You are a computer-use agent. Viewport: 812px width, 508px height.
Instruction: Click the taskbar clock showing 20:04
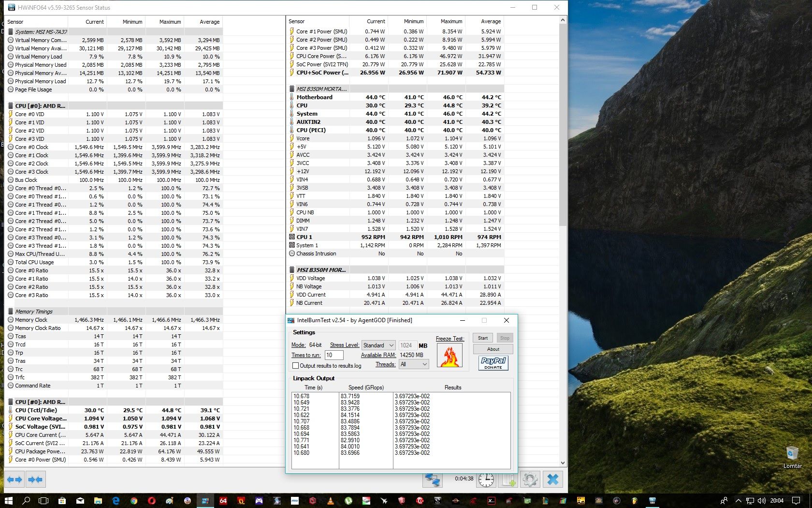tap(777, 501)
